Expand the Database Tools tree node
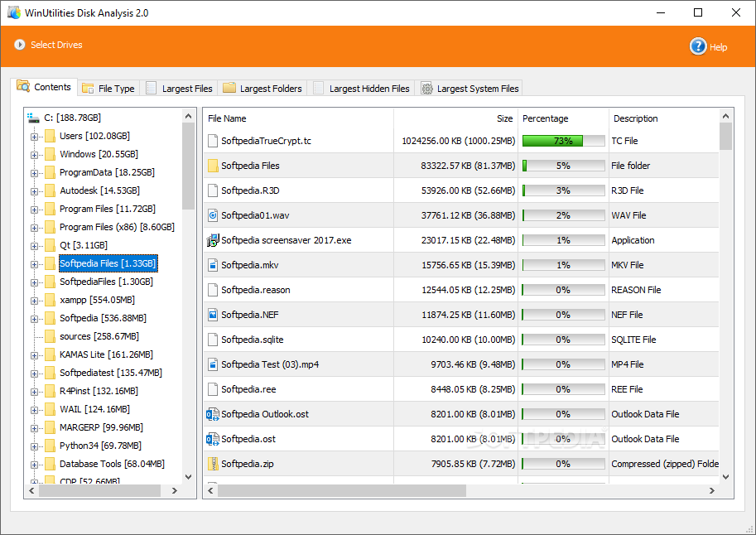This screenshot has height=535, width=756. [x=34, y=465]
